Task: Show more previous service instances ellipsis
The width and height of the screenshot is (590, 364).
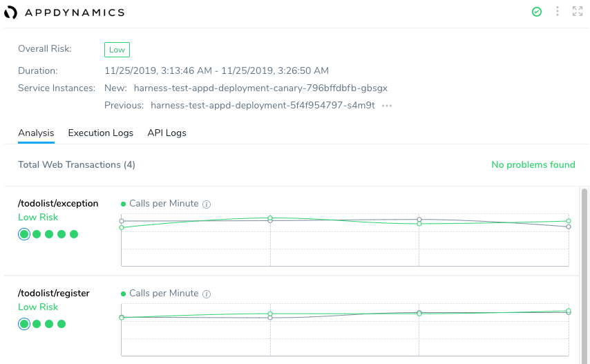Action: point(387,106)
